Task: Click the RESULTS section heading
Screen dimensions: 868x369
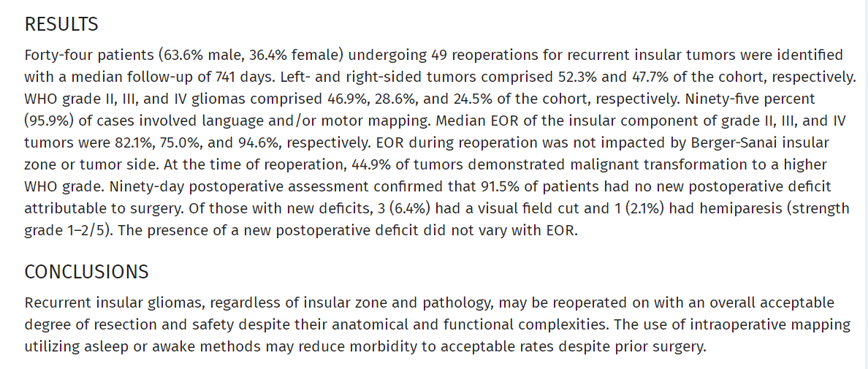Action: pos(61,24)
